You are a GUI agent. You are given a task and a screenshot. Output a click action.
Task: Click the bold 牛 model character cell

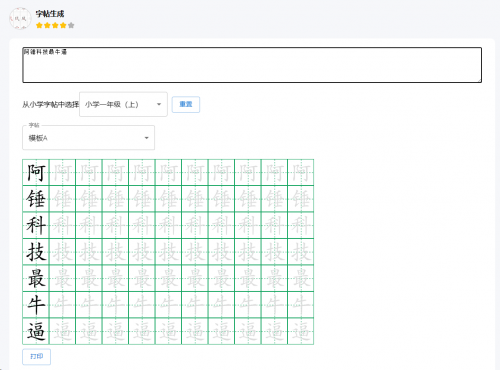(x=36, y=305)
